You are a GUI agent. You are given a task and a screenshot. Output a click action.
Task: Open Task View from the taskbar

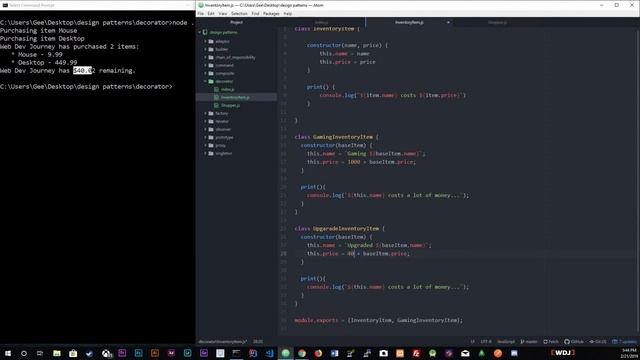click(x=40, y=353)
